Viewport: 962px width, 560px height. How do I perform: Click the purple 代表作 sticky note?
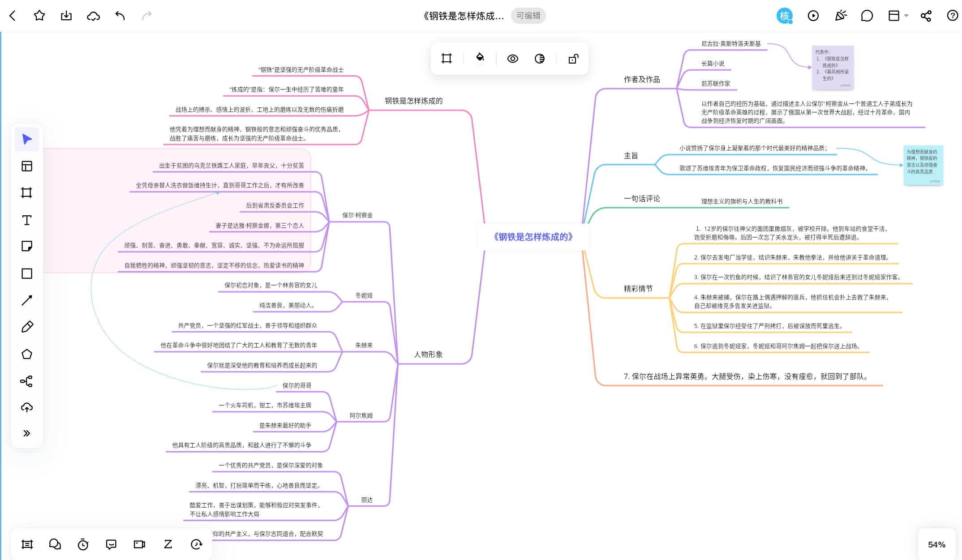[833, 67]
